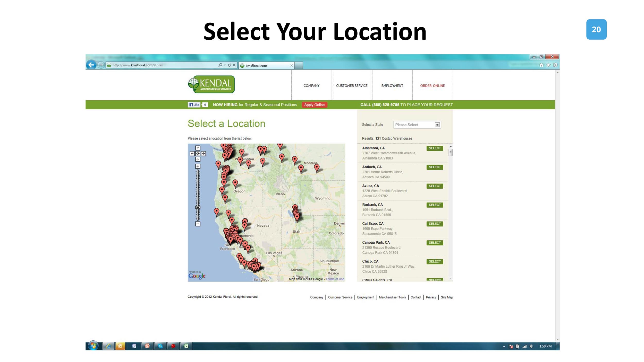Click the browser refresh icon

pos(229,65)
